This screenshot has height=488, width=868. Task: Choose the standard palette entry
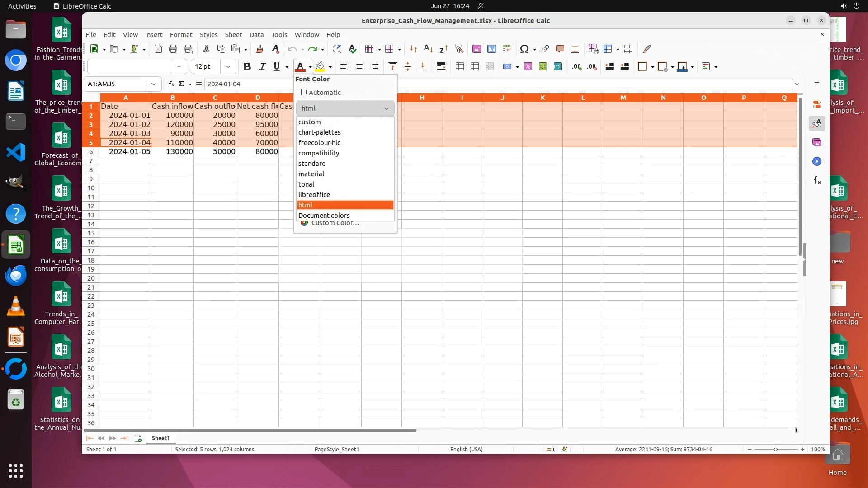click(312, 164)
